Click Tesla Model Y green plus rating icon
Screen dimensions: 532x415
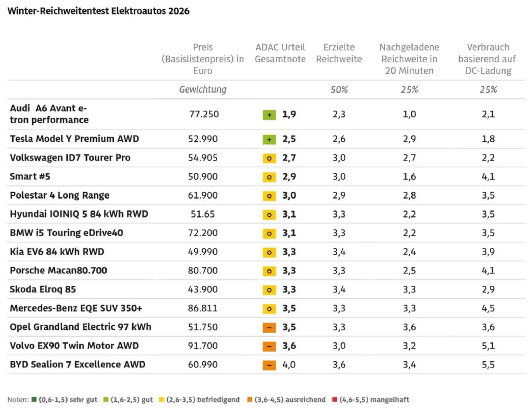269,140
